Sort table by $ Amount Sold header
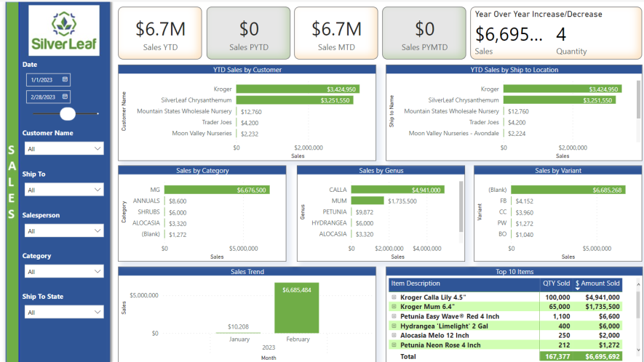The width and height of the screenshot is (644, 362). point(597,283)
